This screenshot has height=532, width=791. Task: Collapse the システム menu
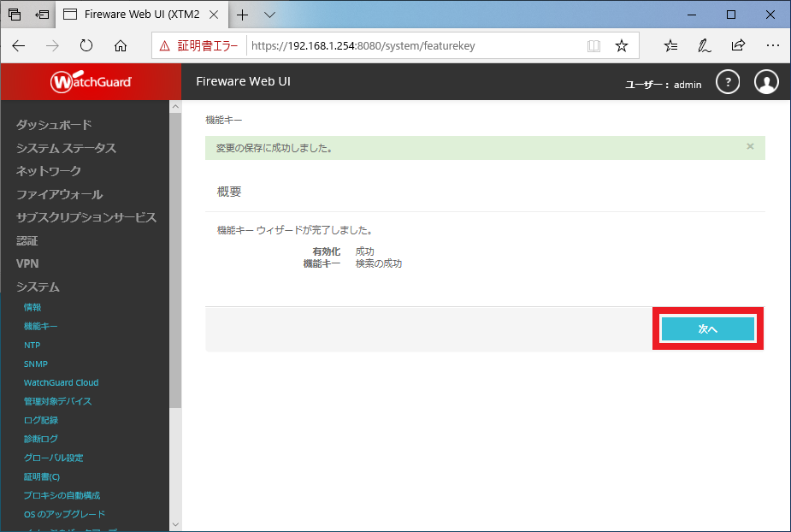[38, 287]
